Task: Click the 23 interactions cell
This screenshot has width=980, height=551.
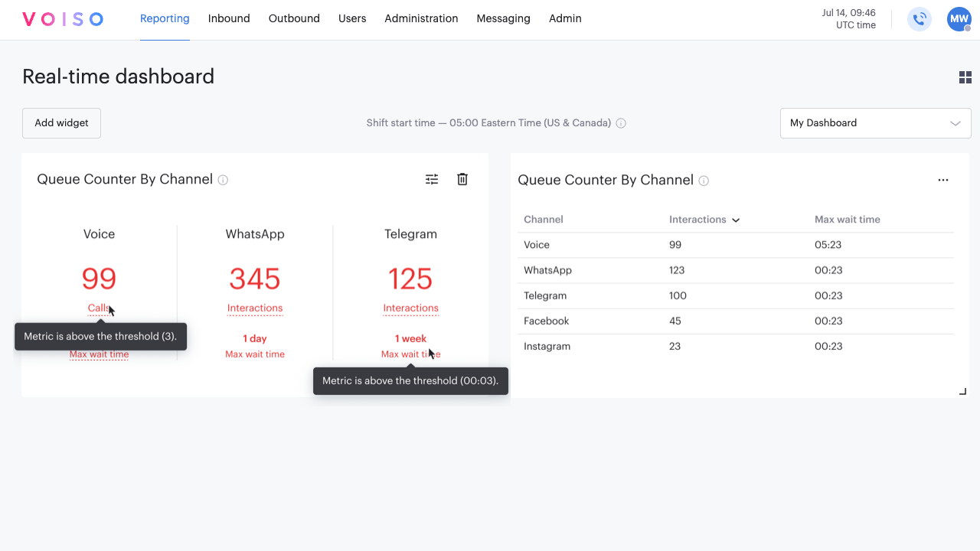Action: [x=675, y=346]
